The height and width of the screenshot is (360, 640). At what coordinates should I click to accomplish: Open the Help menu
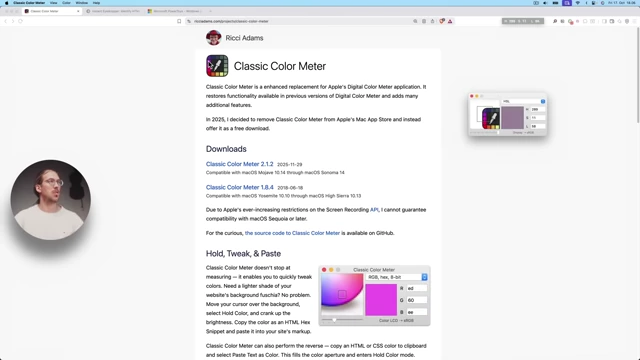pyautogui.click(x=96, y=3)
